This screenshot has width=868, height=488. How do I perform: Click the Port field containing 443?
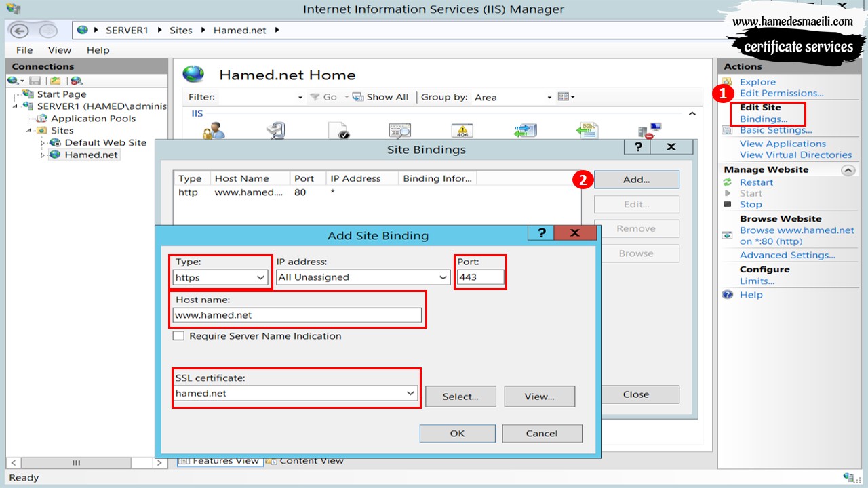(480, 277)
